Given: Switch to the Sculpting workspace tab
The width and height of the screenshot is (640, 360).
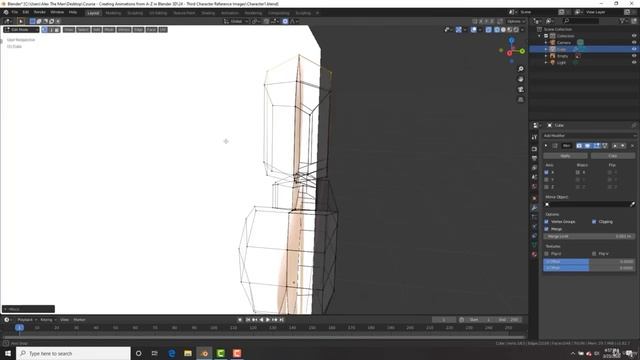Looking at the screenshot, I should point(135,13).
